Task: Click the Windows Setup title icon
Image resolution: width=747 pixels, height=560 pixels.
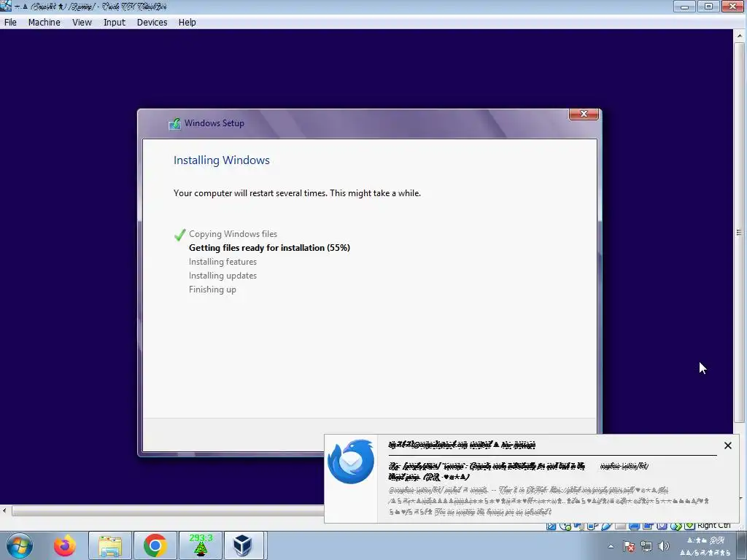Action: tap(174, 124)
